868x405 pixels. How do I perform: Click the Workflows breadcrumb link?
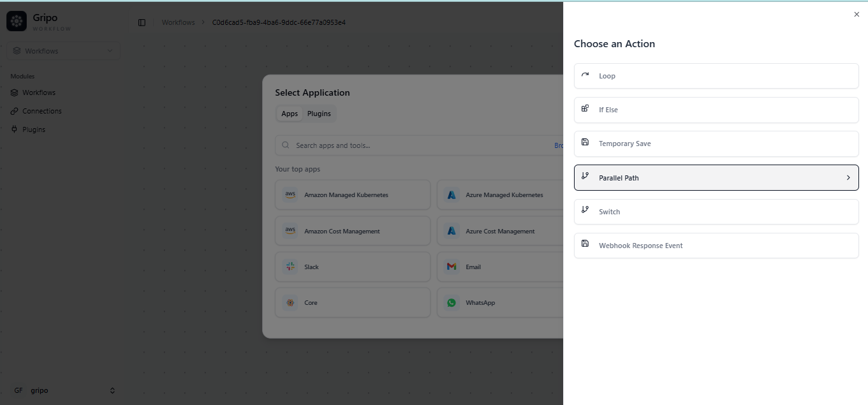click(178, 22)
